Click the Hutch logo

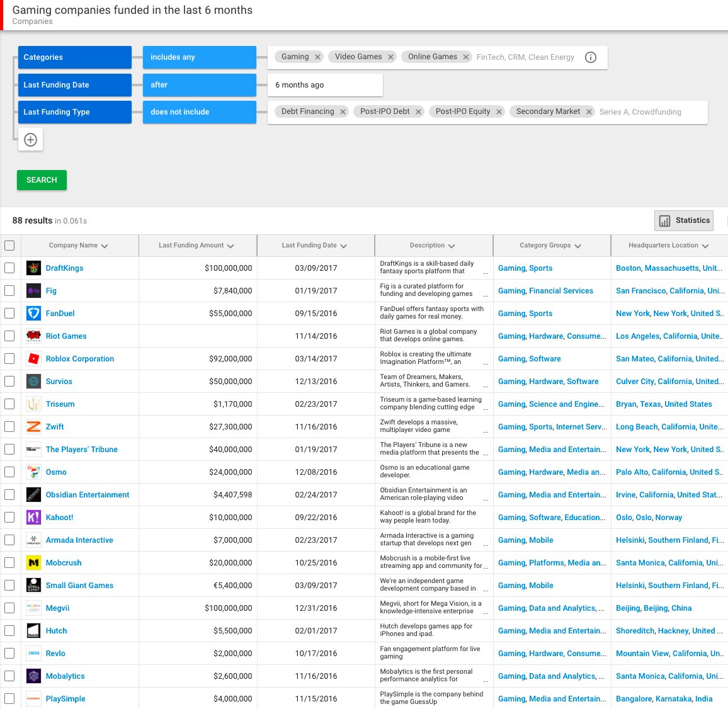[x=33, y=631]
